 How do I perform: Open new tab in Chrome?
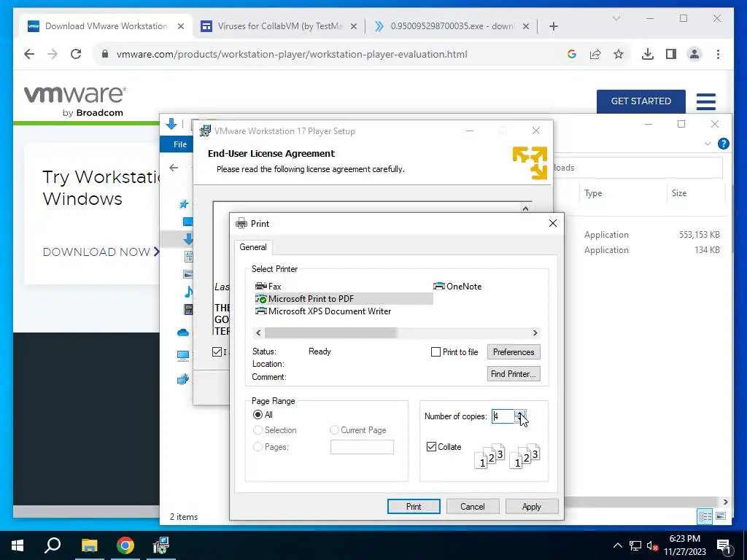tap(553, 26)
